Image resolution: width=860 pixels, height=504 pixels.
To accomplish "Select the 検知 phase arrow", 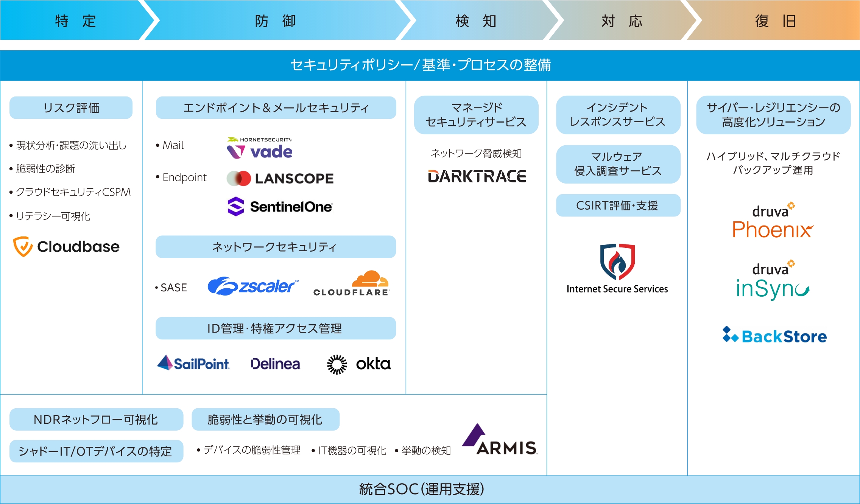I will pos(476,20).
